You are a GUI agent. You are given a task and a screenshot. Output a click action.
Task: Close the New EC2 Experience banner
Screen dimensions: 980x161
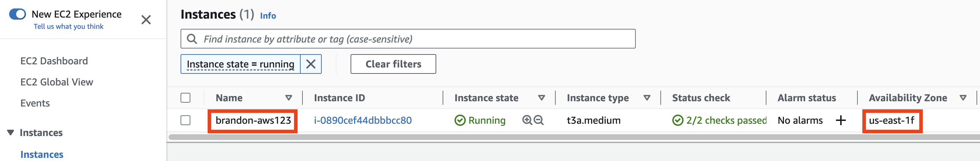[146, 20]
